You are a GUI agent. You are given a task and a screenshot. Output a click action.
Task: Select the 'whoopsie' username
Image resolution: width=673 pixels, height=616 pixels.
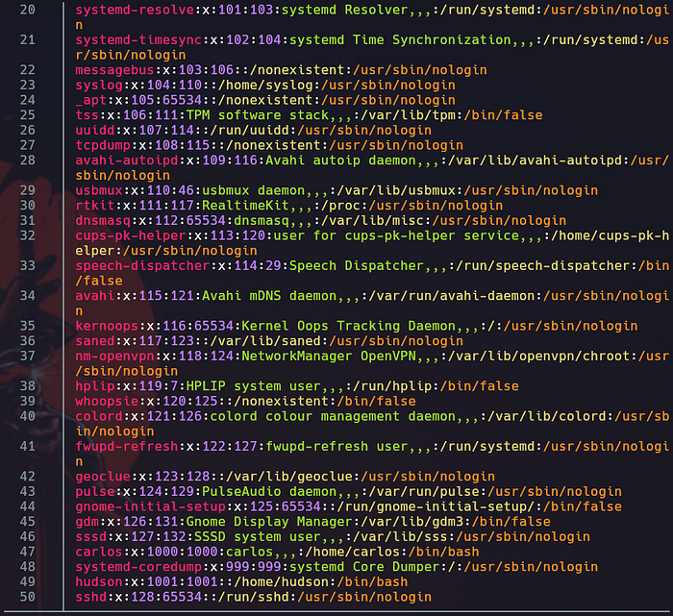107,401
